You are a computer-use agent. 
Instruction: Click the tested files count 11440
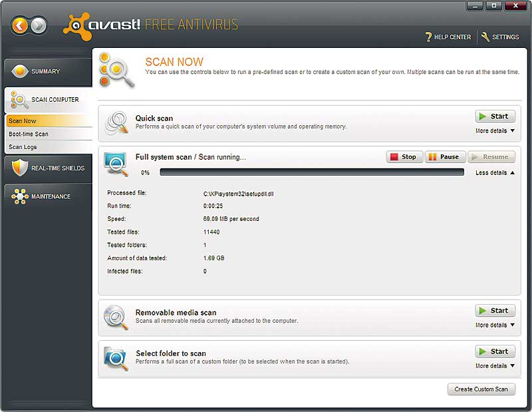tap(211, 232)
